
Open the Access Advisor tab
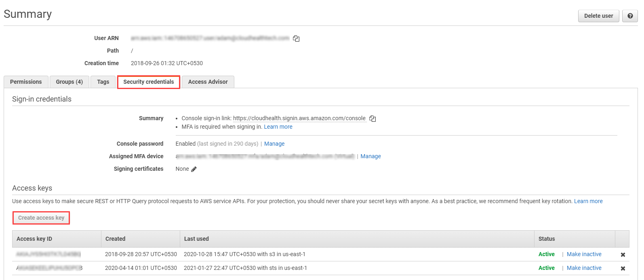point(208,82)
